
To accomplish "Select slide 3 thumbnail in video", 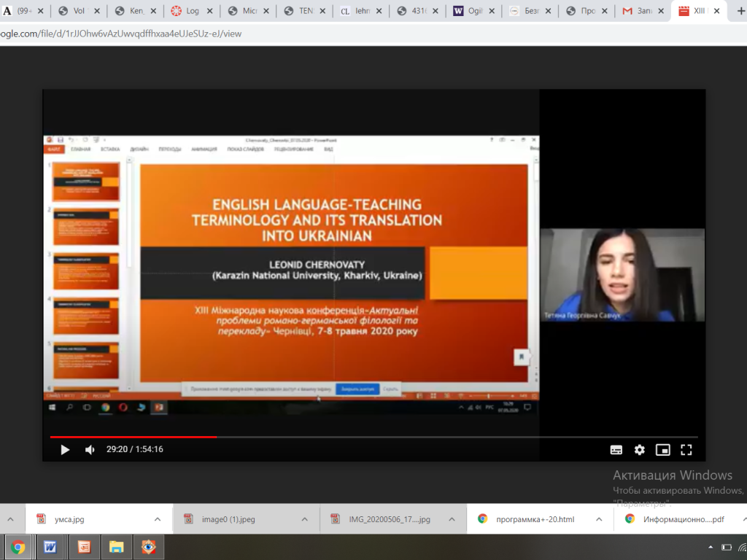I will pyautogui.click(x=86, y=271).
